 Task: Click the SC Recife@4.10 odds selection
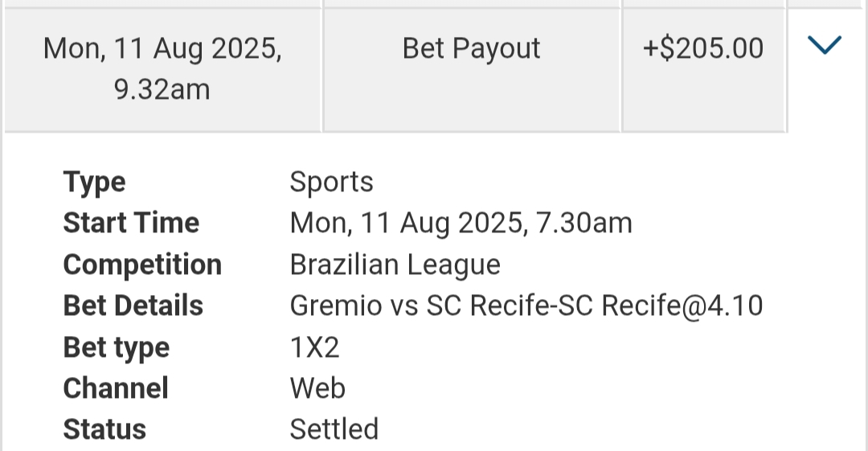pyautogui.click(x=656, y=305)
